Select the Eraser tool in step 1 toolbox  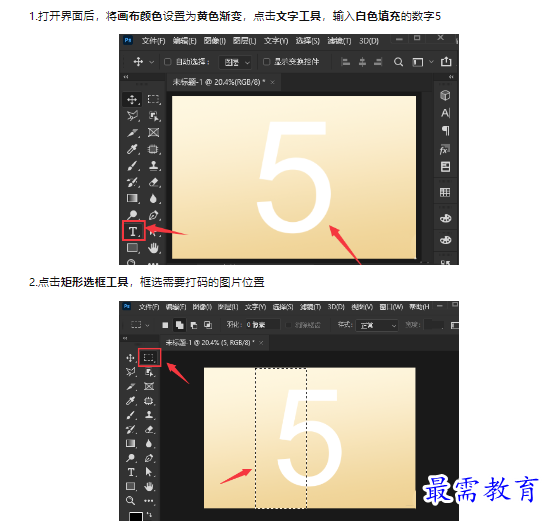pyautogui.click(x=153, y=182)
